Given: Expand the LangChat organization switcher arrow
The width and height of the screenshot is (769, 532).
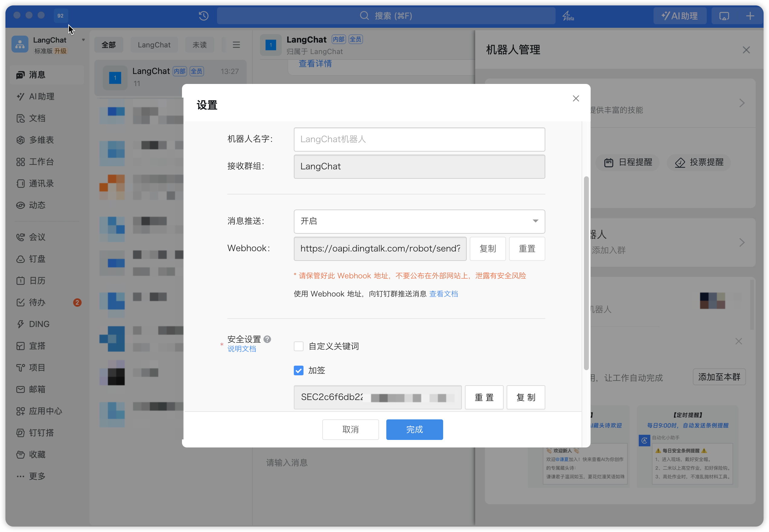Looking at the screenshot, I should pyautogui.click(x=83, y=40).
